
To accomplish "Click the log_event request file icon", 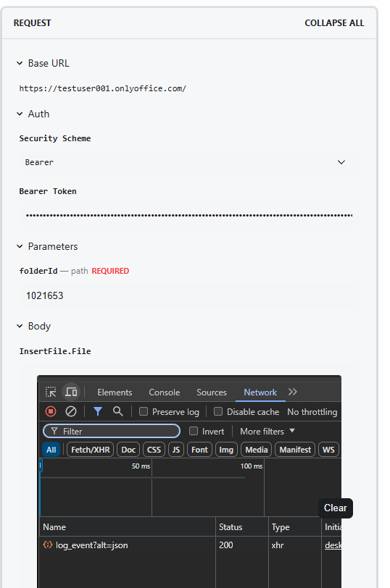I will click(x=48, y=545).
